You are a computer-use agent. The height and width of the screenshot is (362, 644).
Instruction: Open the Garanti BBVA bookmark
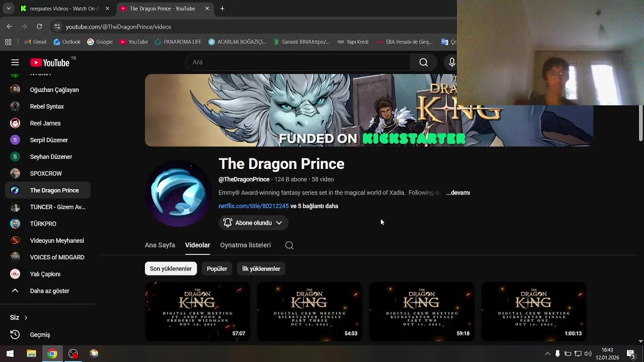coord(301,42)
